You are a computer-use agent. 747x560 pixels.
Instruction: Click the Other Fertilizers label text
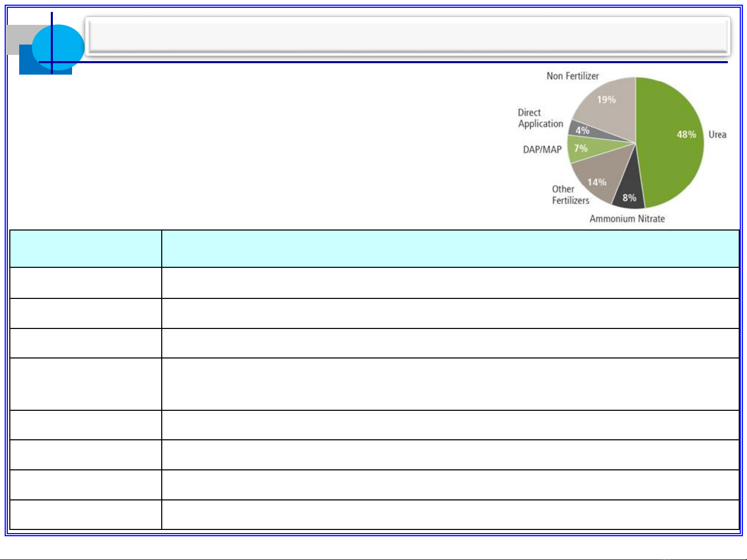tap(570, 195)
